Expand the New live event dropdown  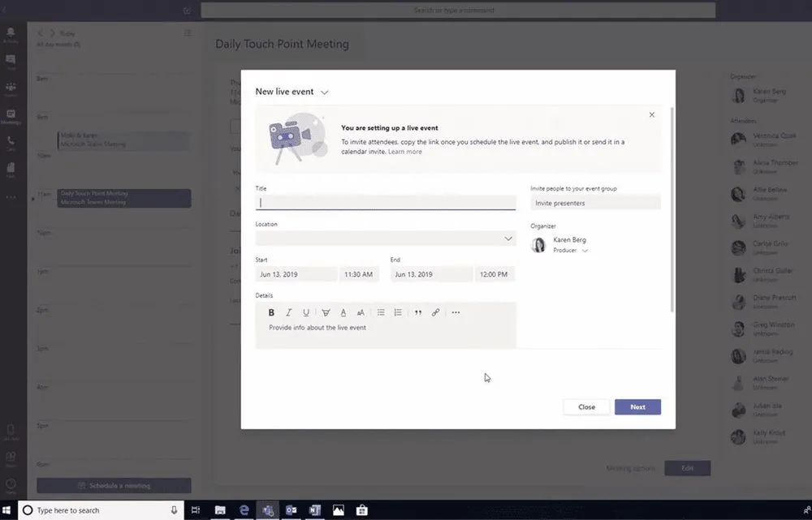point(324,92)
